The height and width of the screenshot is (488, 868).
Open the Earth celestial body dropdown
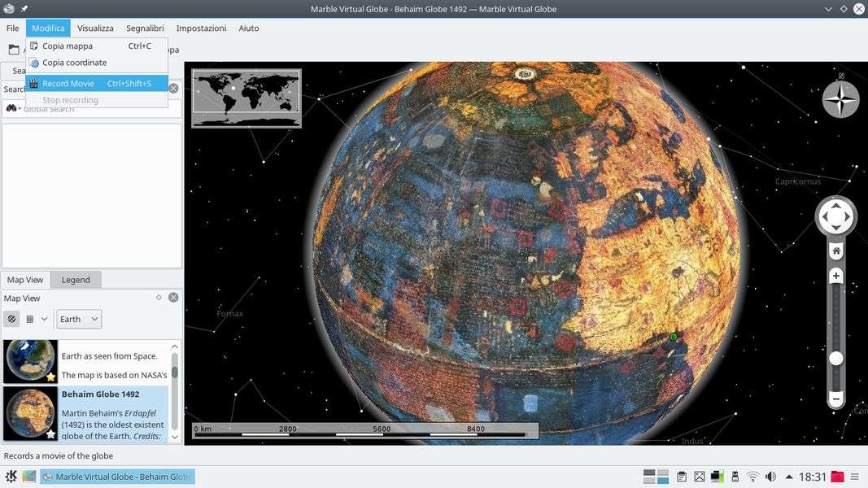(79, 319)
